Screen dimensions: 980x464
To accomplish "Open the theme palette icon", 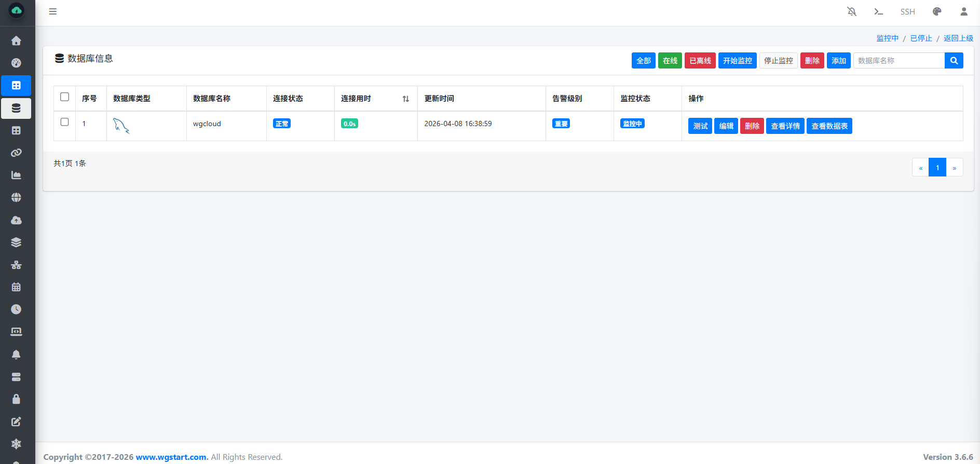I will (937, 11).
